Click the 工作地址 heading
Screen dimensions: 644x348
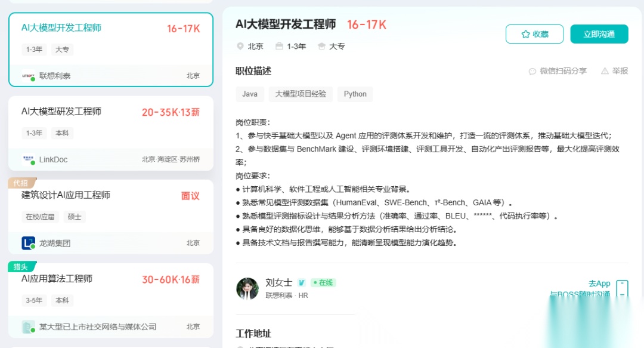coord(253,334)
